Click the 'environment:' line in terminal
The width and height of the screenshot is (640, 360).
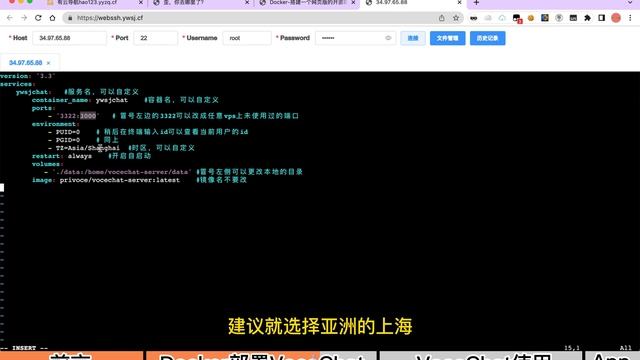56,124
